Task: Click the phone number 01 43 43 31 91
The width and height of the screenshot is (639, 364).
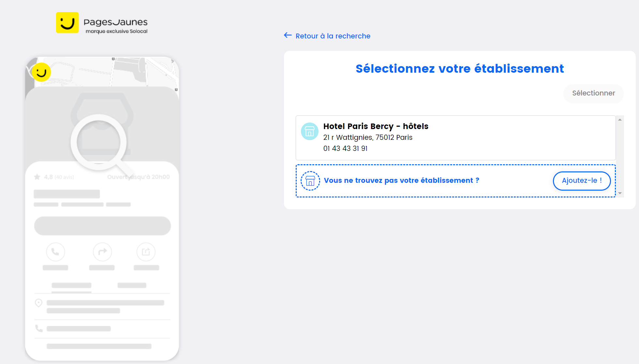Action: [345, 148]
